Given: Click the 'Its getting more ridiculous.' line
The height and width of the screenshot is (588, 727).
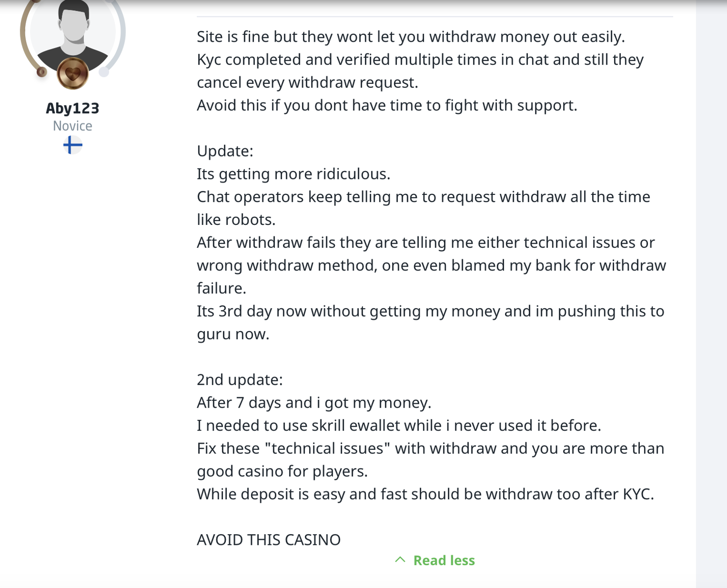Looking at the screenshot, I should 293,174.
